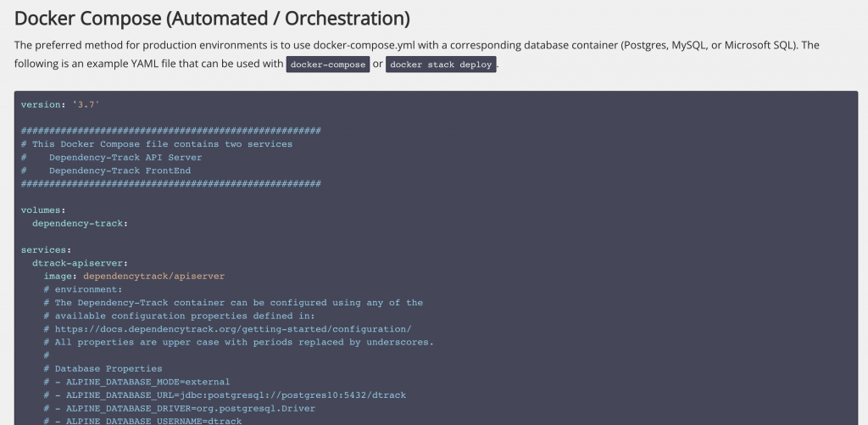Screen dimensions: 868x425
Task: Click the docs.dependencytrack.org configuration URL
Action: tap(232, 329)
